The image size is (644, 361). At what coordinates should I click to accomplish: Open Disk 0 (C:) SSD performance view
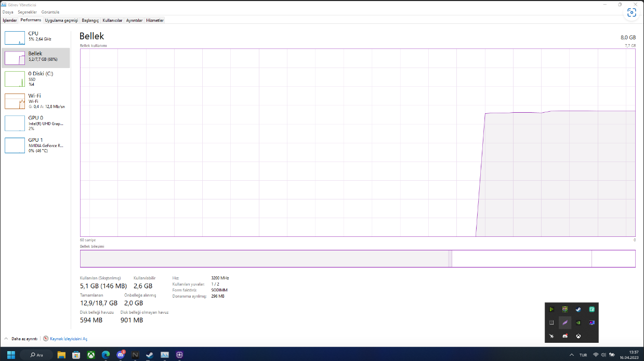[x=36, y=79]
